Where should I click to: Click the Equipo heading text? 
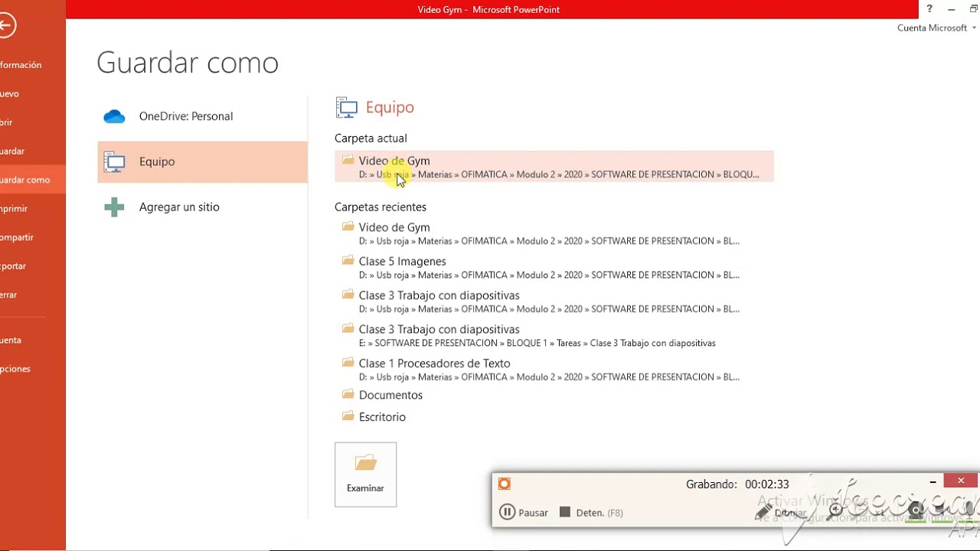[390, 107]
